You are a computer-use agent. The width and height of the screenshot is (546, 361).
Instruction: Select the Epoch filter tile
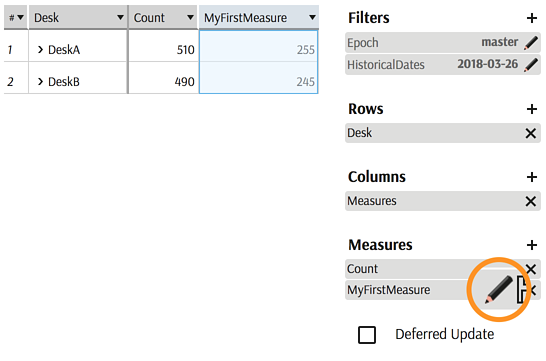pos(443,43)
